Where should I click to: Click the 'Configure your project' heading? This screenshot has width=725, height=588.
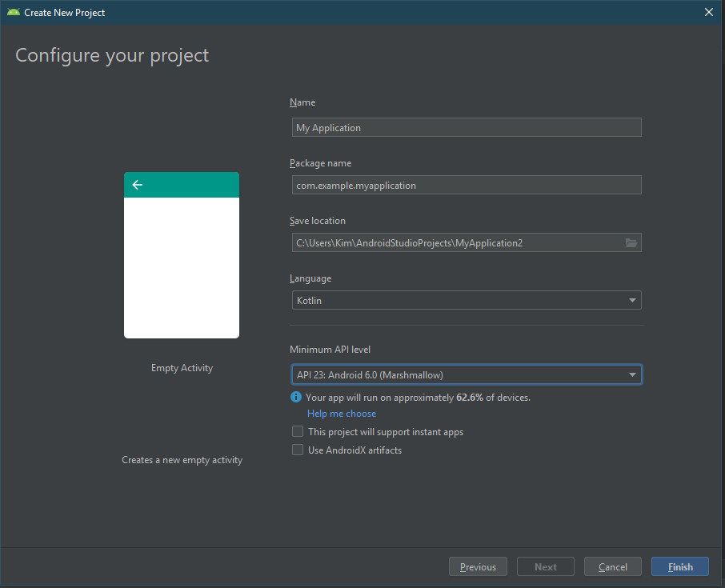coord(112,55)
